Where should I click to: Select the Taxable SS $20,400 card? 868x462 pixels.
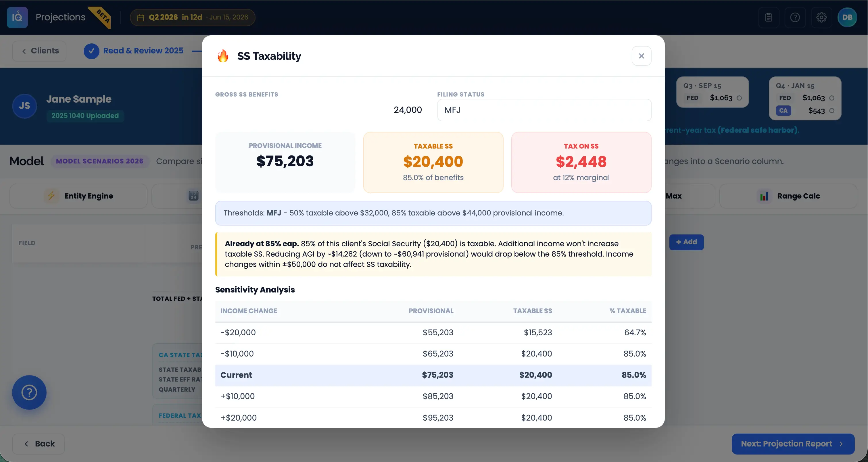(x=433, y=162)
